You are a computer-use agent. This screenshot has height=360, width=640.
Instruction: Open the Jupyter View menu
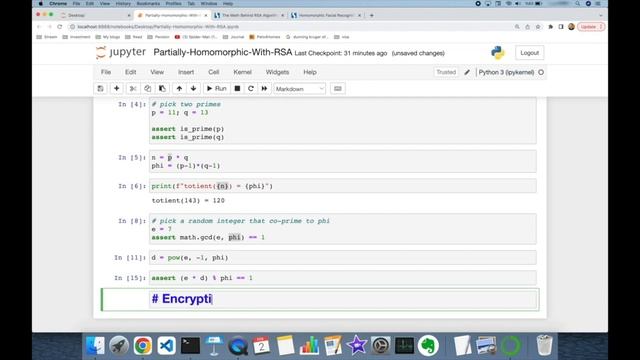(x=157, y=72)
